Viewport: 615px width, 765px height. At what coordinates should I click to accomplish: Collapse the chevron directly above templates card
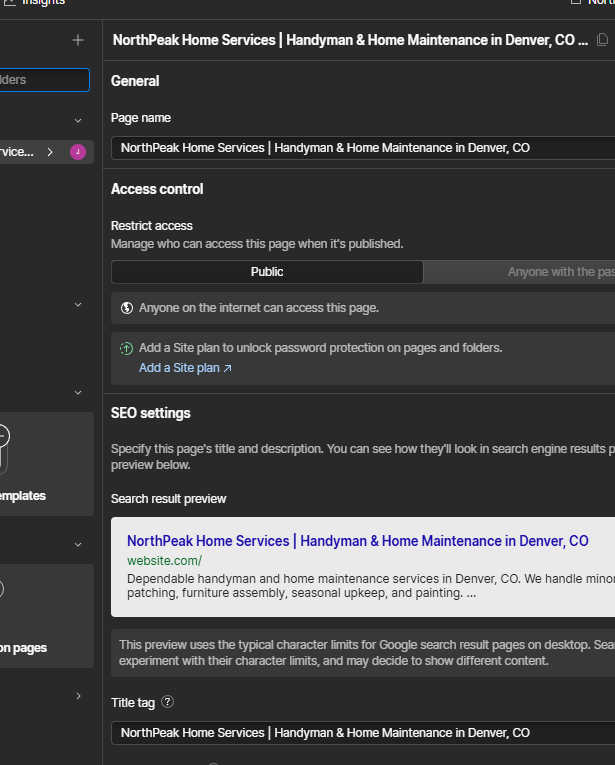(78, 393)
